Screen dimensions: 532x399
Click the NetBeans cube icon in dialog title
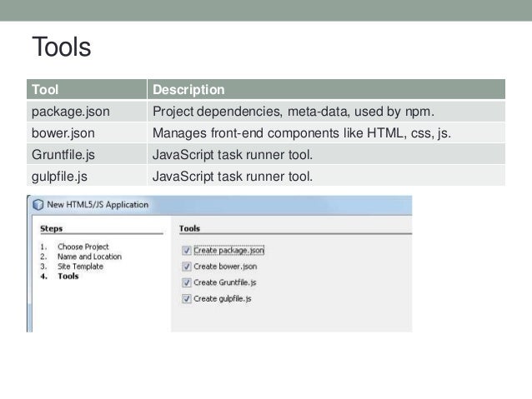pyautogui.click(x=38, y=204)
